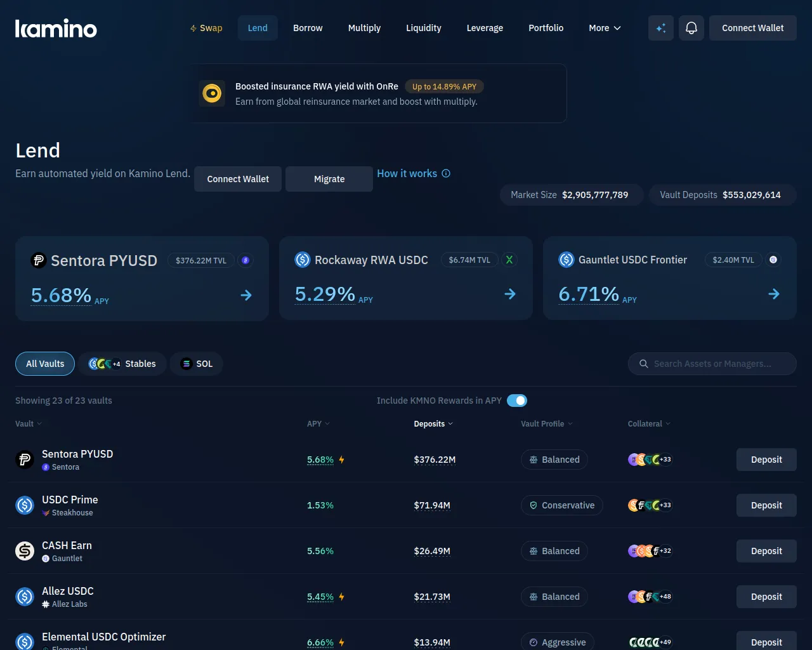Expand the More menu

[605, 28]
